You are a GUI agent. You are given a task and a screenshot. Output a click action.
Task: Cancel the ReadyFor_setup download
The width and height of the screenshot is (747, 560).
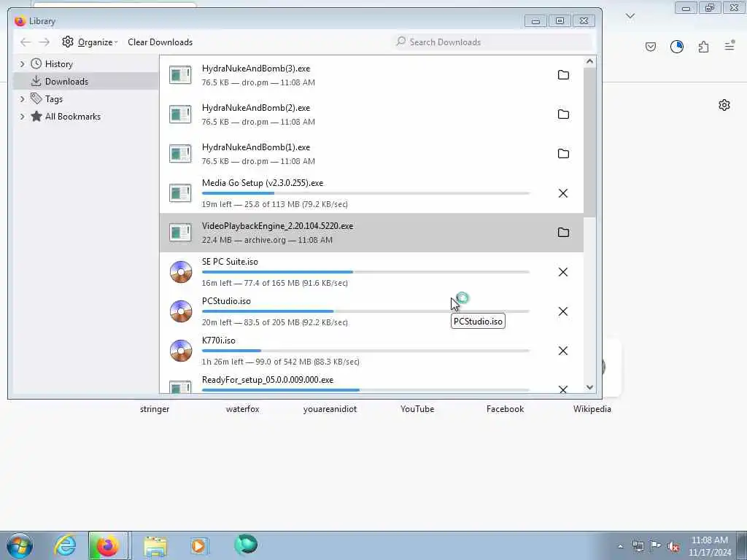coord(563,389)
